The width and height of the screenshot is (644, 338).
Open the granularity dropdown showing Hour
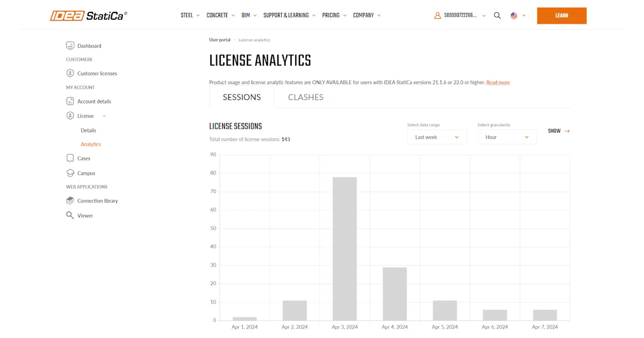[x=507, y=137]
